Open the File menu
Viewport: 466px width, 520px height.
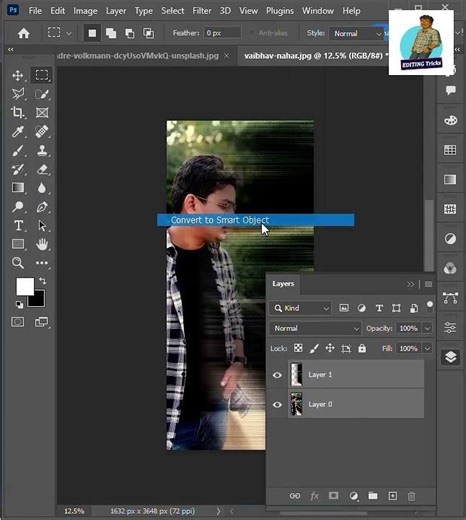tap(35, 11)
